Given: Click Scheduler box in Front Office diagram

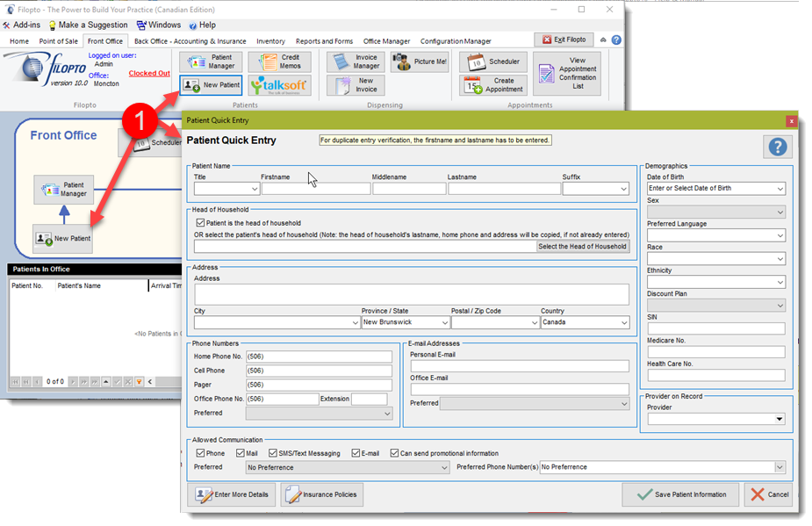Looking at the screenshot, I should coord(150,142).
